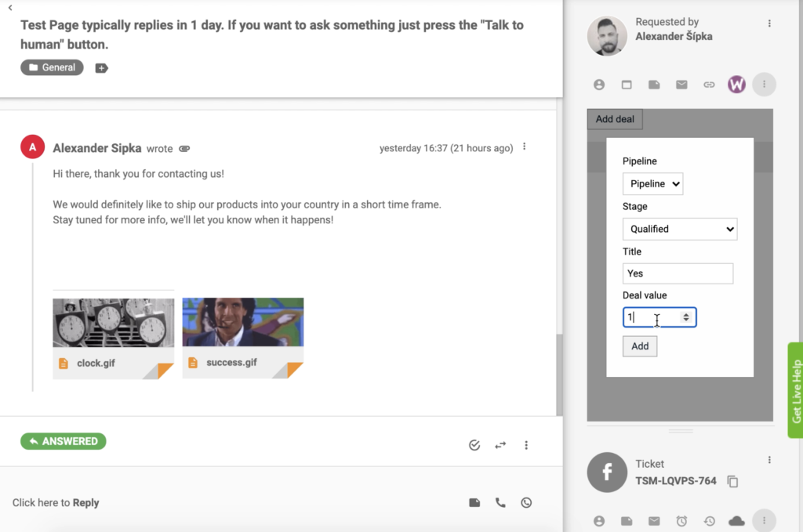The width and height of the screenshot is (803, 532).
Task: Start a phone call from reply bar
Action: [500, 503]
